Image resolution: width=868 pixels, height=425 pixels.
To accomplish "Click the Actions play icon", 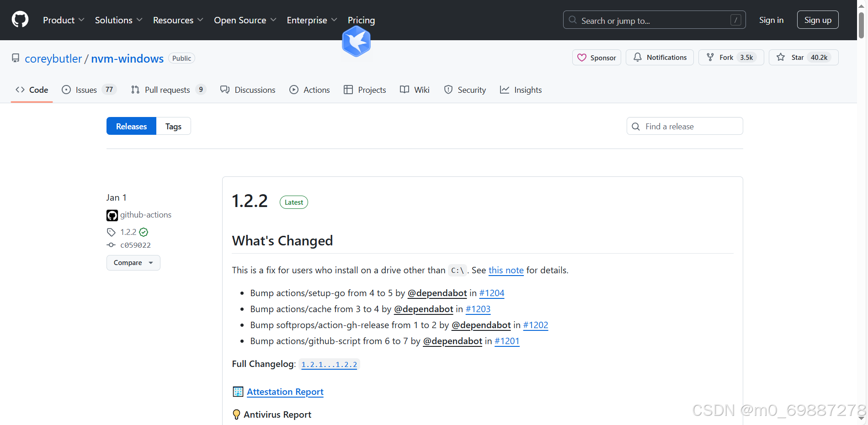I will tap(294, 90).
